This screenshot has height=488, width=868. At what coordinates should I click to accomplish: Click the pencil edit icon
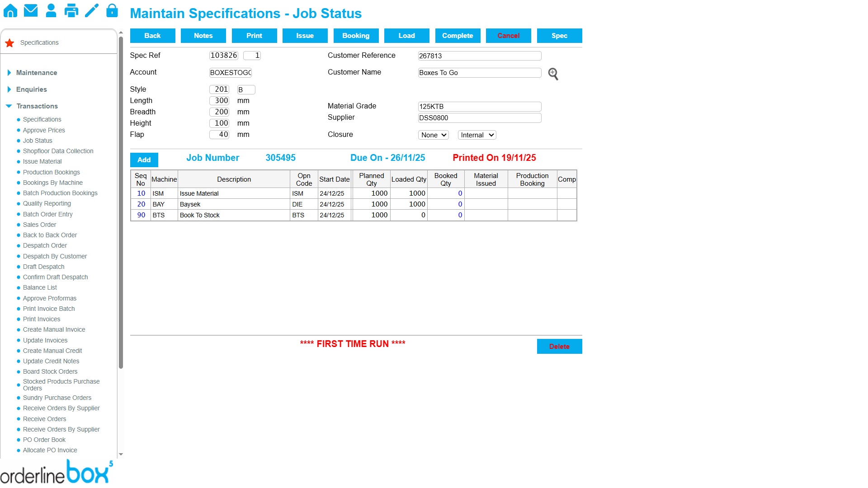click(x=92, y=10)
